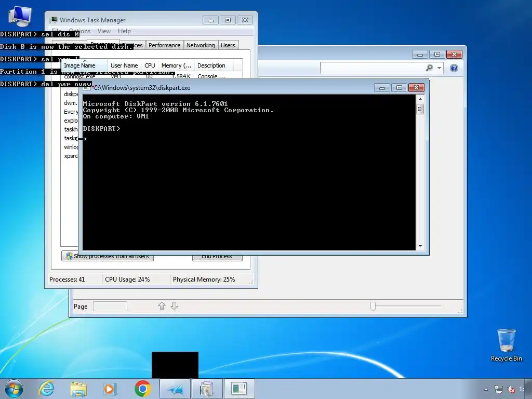The image size is (532, 399).
Task: Close the diskpart.exe window
Action: click(416, 88)
